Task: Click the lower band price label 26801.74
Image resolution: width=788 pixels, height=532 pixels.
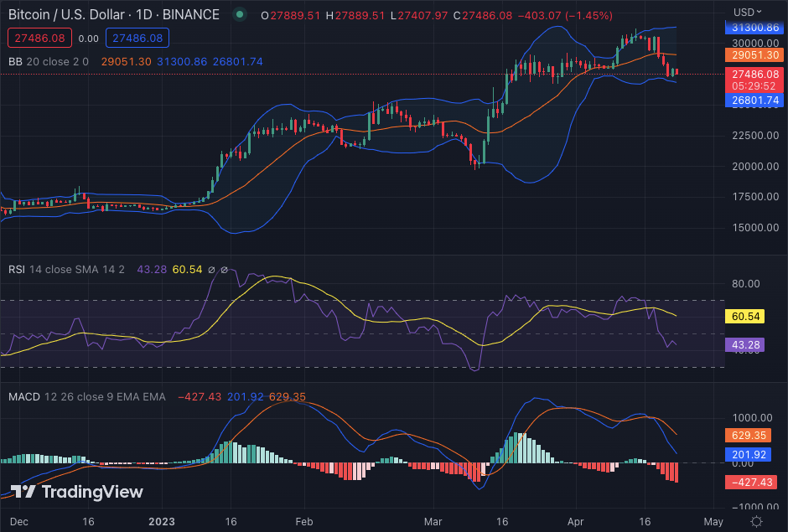Action: 754,100
